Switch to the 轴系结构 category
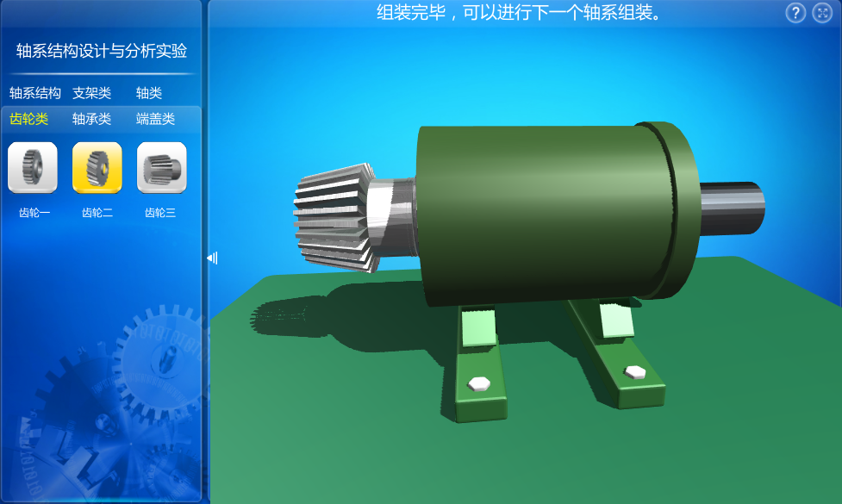This screenshot has height=504, width=842. [x=35, y=93]
